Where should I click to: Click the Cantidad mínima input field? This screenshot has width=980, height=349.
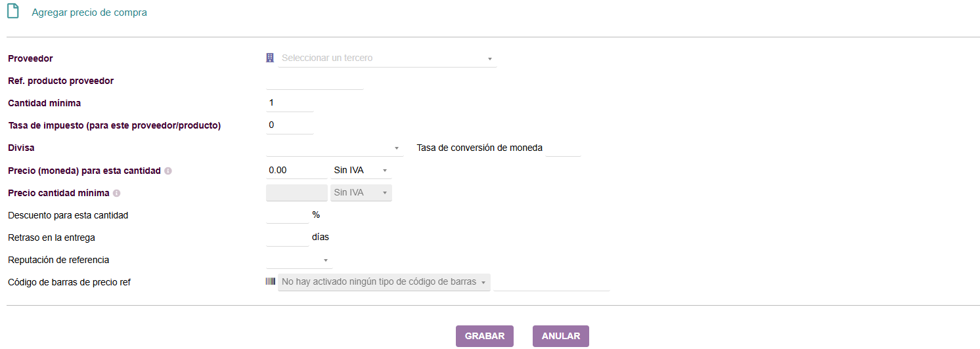(290, 103)
